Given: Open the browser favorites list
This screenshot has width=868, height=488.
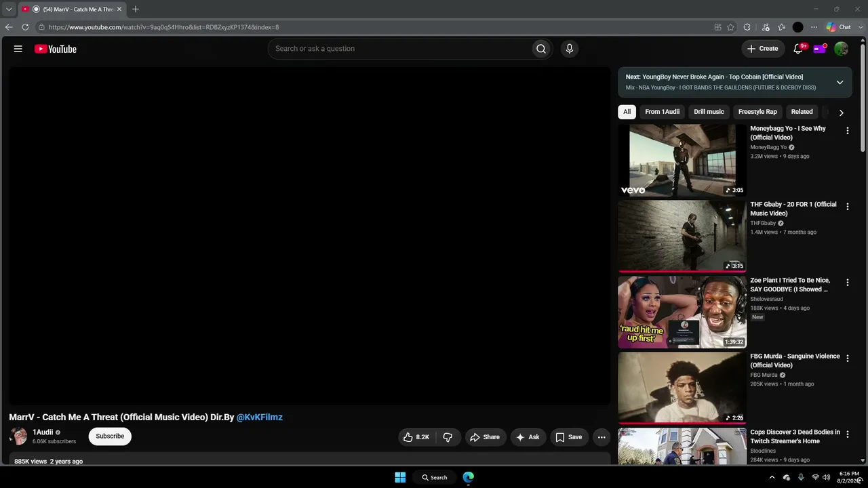Looking at the screenshot, I should pos(782,27).
